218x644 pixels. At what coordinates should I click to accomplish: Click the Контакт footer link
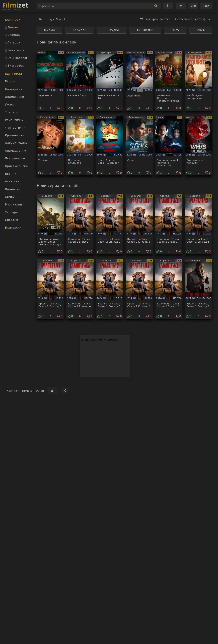coord(13,391)
